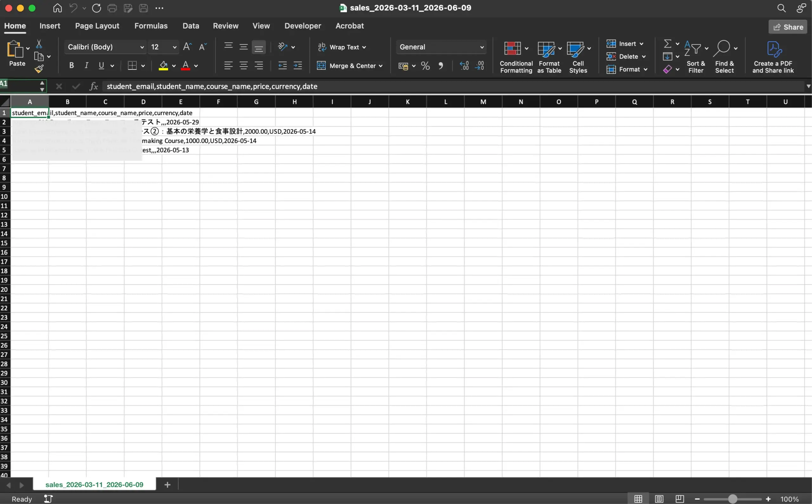Middle align cell contents
Viewport: 812px width, 504px height.
pos(243,47)
